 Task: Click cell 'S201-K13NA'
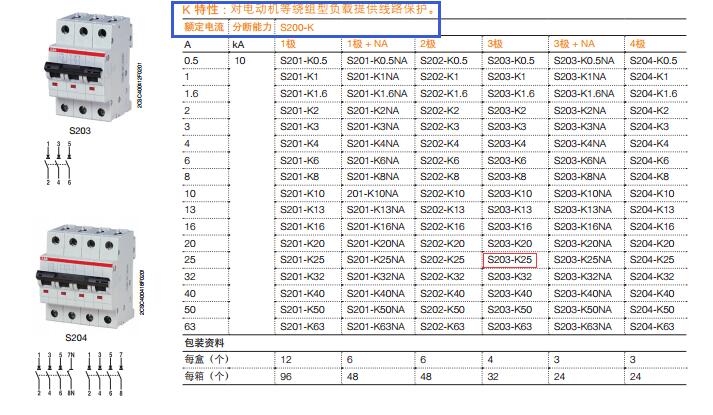(x=376, y=210)
